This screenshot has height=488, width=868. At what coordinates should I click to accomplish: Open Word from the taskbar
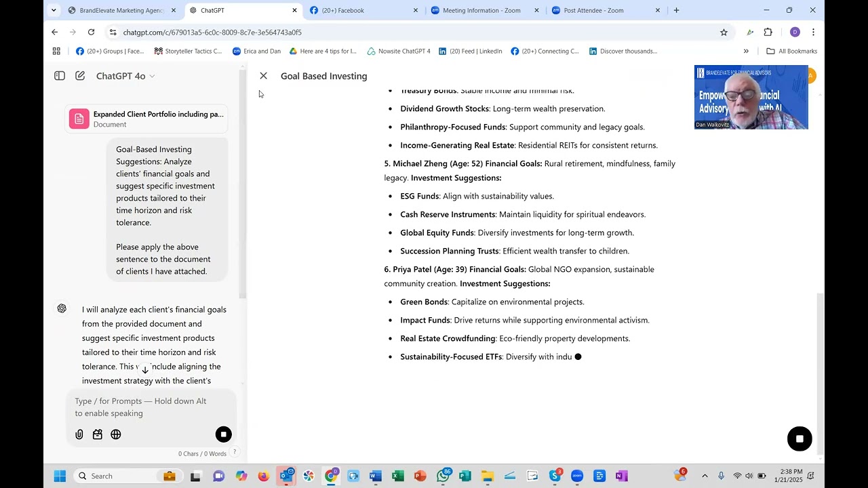pyautogui.click(x=376, y=476)
